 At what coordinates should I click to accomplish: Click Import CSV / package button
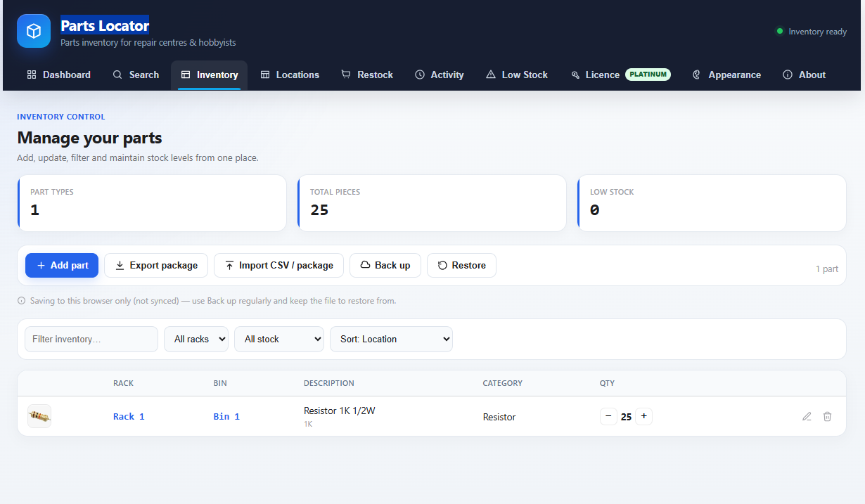pyautogui.click(x=279, y=265)
